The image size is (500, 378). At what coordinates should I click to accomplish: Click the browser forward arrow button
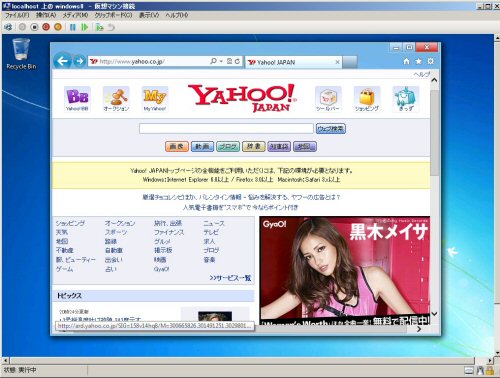[79, 61]
